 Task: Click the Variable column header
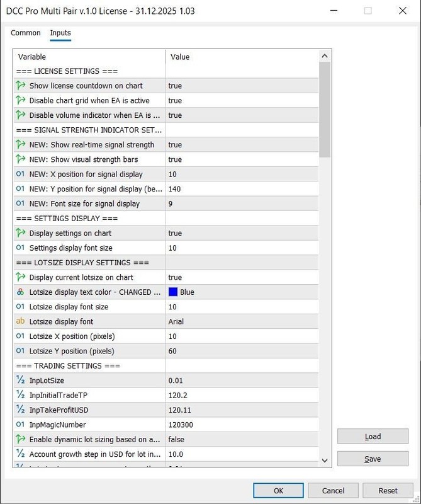point(89,57)
